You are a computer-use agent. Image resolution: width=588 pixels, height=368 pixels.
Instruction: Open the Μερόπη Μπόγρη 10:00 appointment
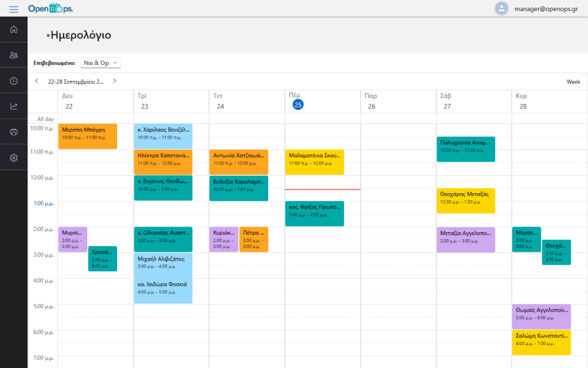coord(88,136)
